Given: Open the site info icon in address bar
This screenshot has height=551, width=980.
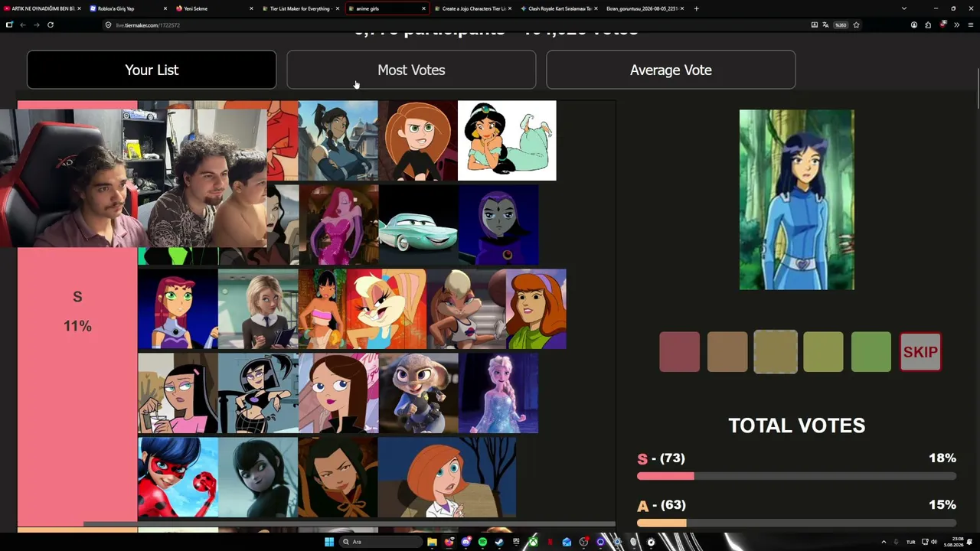Looking at the screenshot, I should 109,24.
